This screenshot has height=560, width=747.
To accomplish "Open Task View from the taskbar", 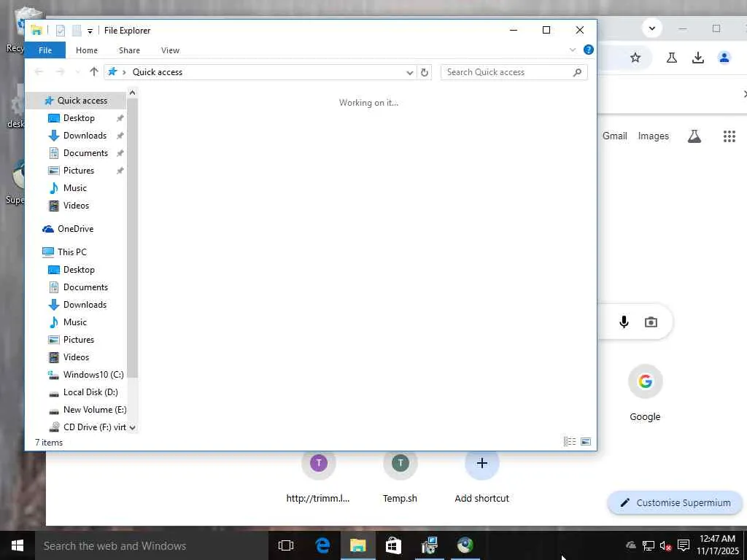I will click(x=286, y=545).
